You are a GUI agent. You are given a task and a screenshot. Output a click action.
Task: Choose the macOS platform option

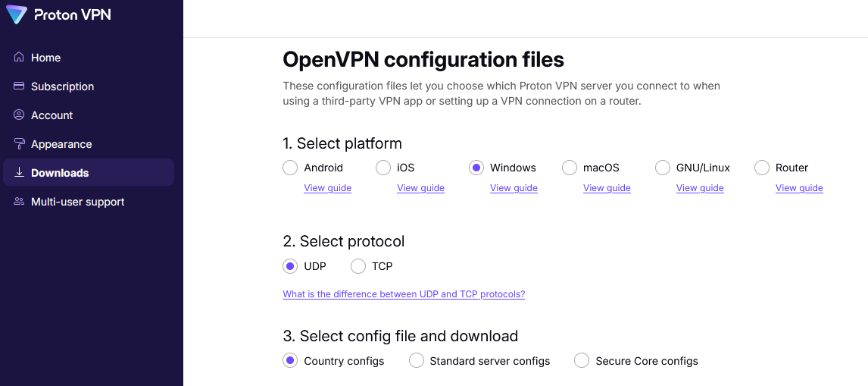tap(569, 168)
